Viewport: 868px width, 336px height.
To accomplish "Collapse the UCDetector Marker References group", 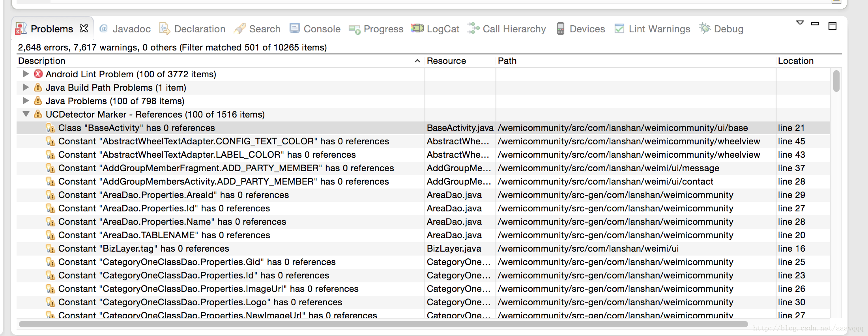I will tap(26, 114).
